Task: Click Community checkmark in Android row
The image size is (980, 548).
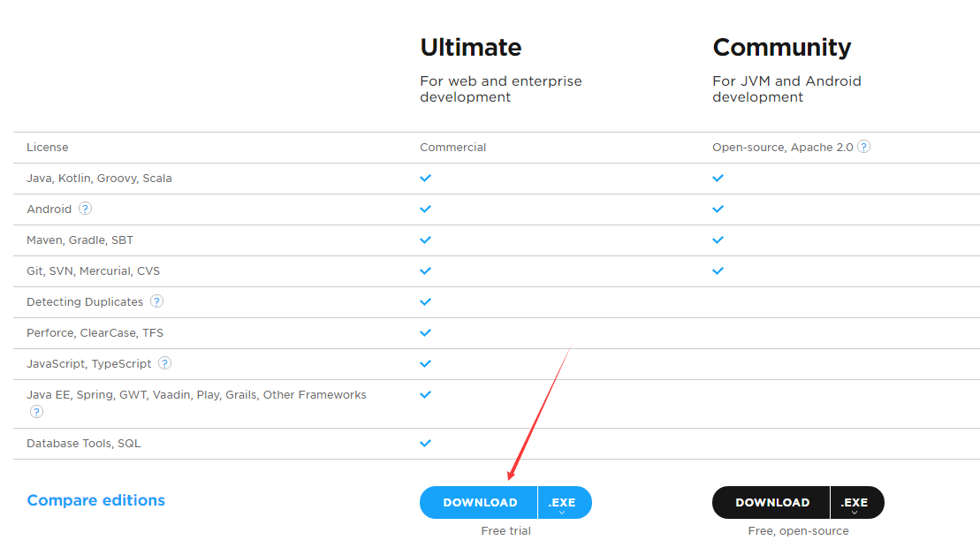Action: point(718,209)
